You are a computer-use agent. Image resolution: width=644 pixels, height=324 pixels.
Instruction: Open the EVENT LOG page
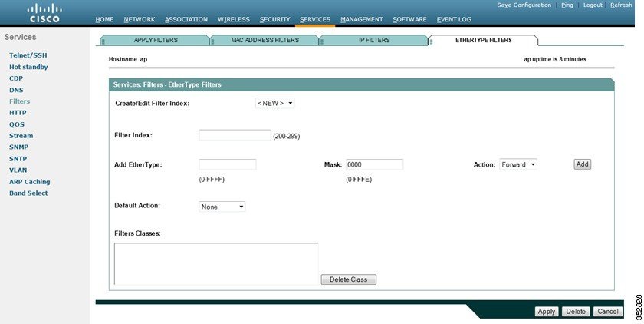click(x=454, y=19)
